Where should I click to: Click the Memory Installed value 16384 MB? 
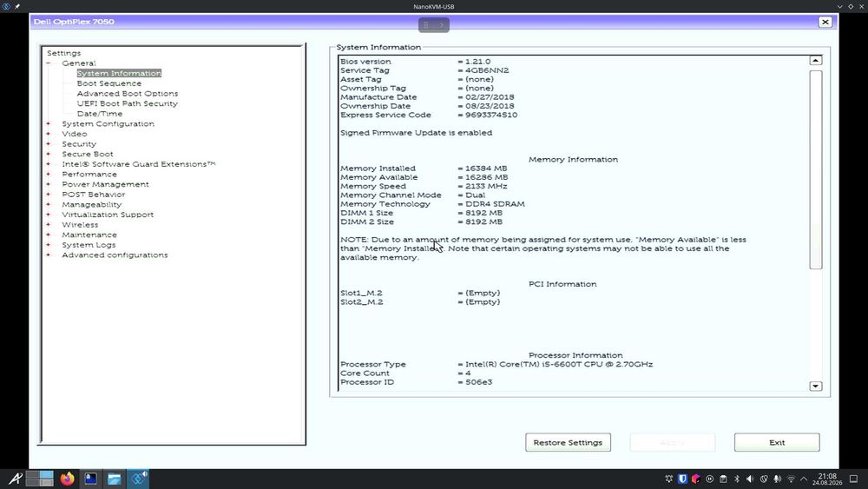click(486, 169)
